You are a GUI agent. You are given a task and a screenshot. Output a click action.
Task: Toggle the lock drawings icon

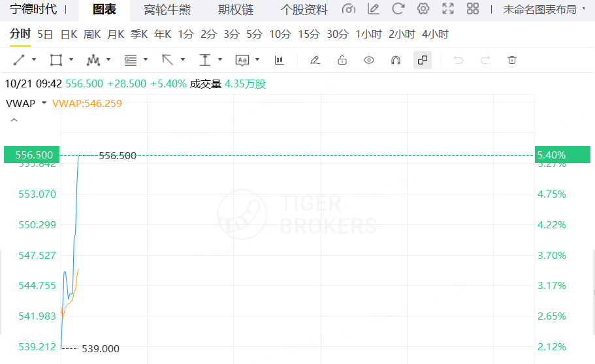tap(342, 60)
